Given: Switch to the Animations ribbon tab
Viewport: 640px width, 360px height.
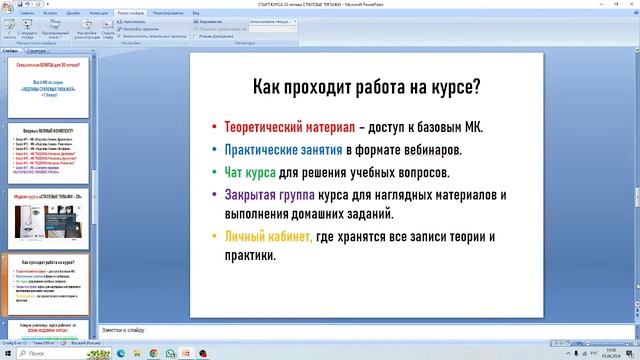Looking at the screenshot, I should [99, 13].
